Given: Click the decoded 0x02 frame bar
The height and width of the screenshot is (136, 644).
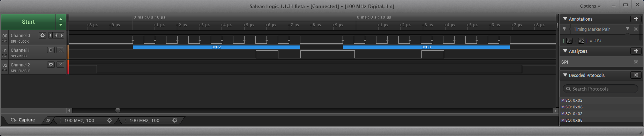Looking at the screenshot, I should pyautogui.click(x=216, y=47).
